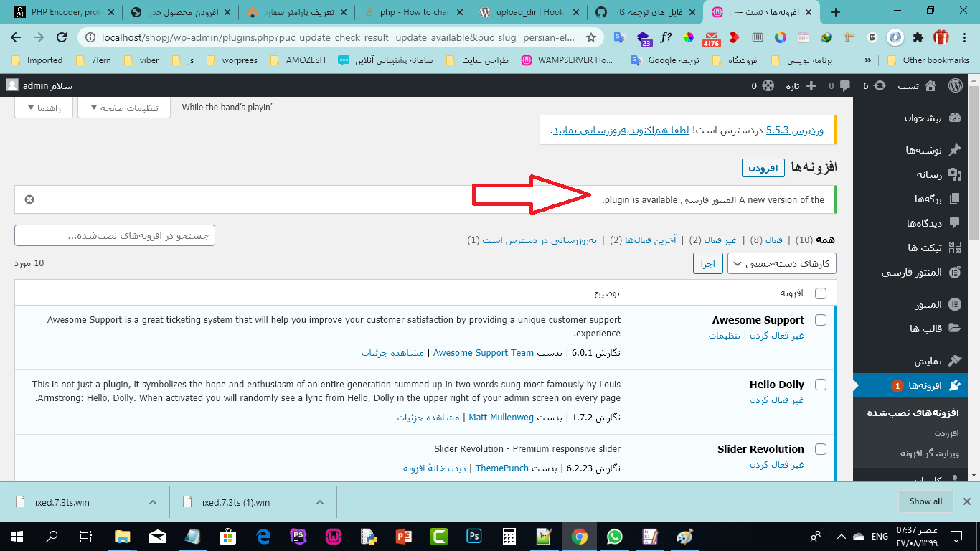This screenshot has height=551, width=980.
Task: Reload the page in Chrome
Action: 62,37
